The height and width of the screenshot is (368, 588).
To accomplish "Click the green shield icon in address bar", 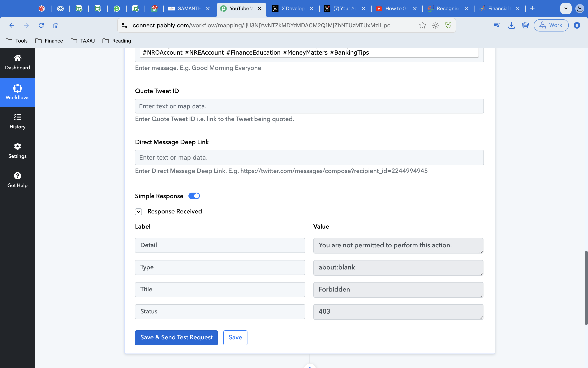I will [448, 25].
